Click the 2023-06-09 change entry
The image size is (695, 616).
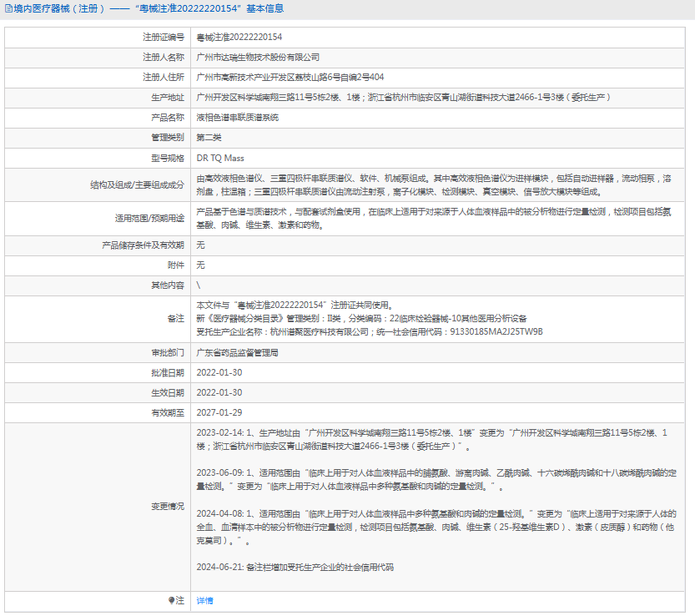(436, 480)
